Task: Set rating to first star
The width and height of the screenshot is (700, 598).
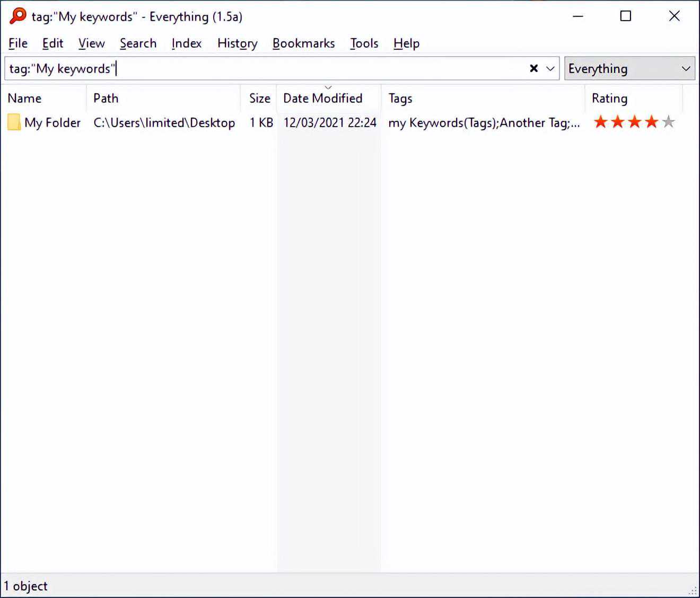Action: pos(600,122)
